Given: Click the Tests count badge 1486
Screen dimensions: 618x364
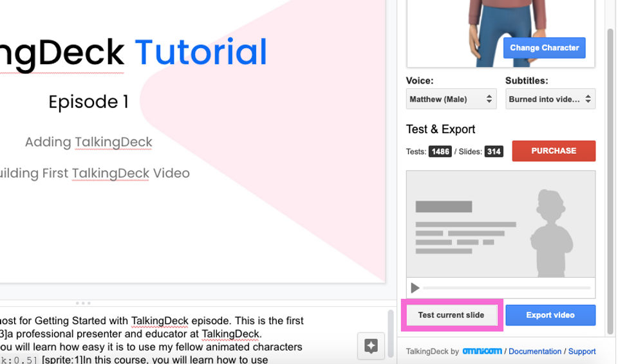Looking at the screenshot, I should (x=440, y=151).
